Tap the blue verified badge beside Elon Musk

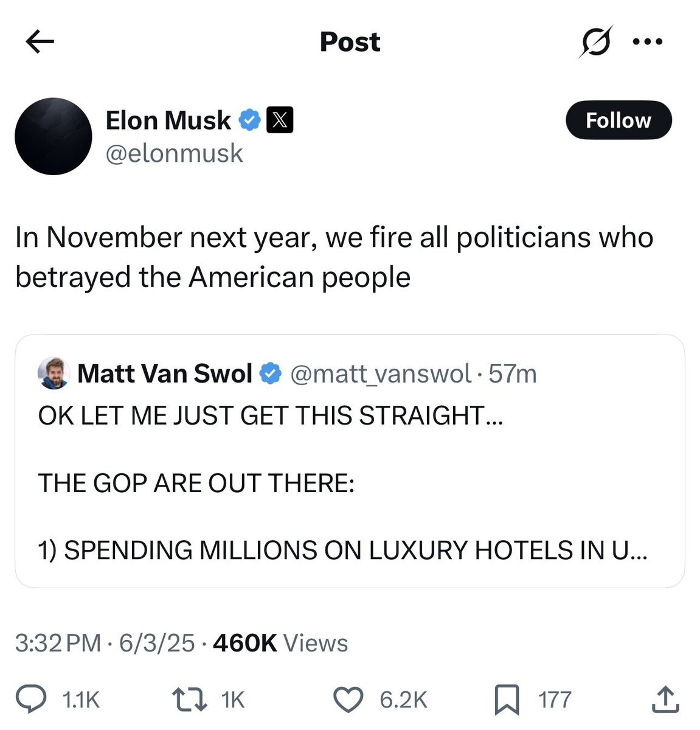tap(249, 120)
